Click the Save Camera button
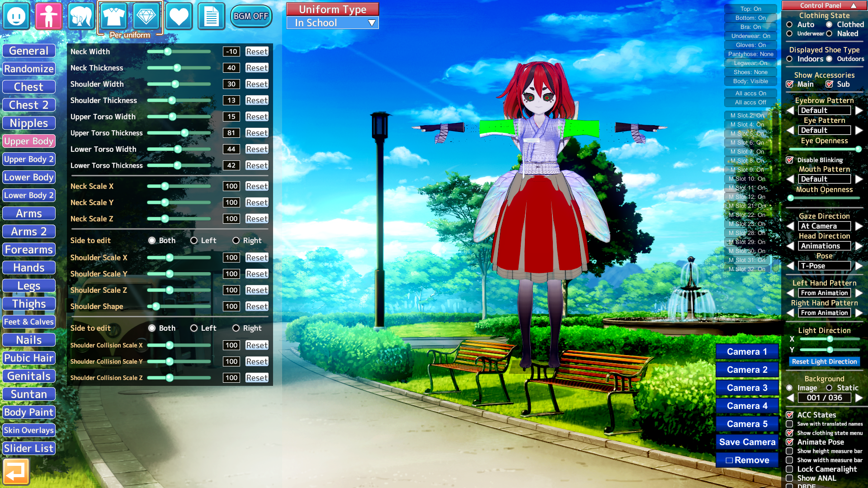Viewport: 868px width, 488px height. click(x=747, y=442)
